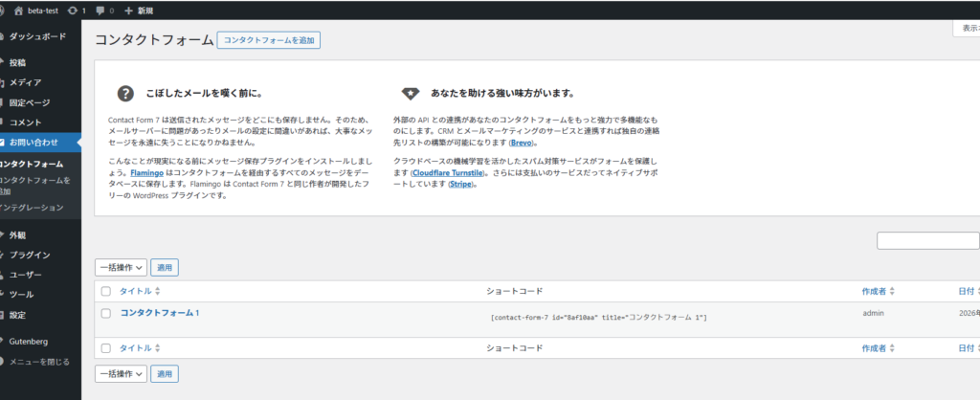Open プラグイン in the sidebar

coord(30,255)
